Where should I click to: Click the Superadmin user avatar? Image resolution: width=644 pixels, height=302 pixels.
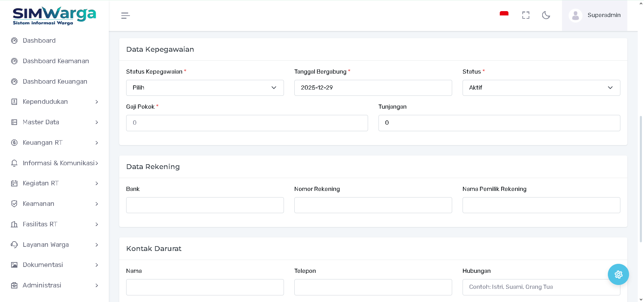576,15
